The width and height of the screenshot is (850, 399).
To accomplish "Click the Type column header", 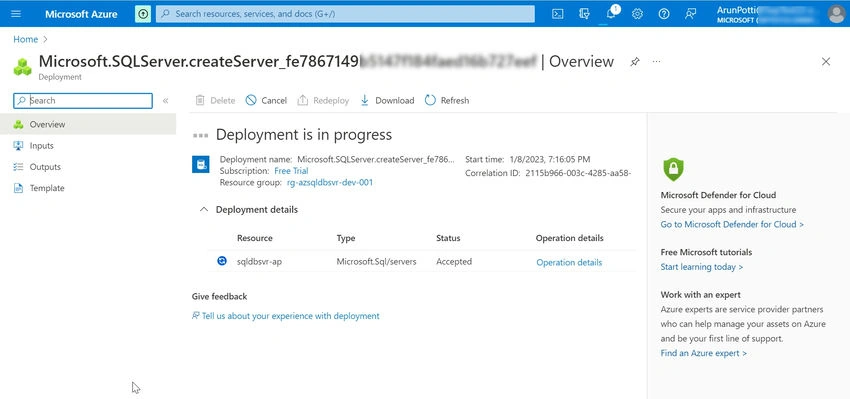I will click(346, 238).
